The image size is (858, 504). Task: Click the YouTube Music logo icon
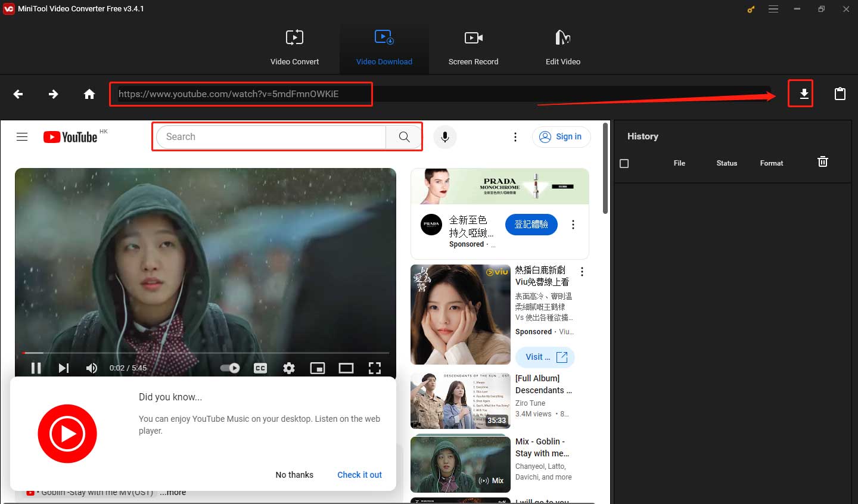(x=67, y=434)
